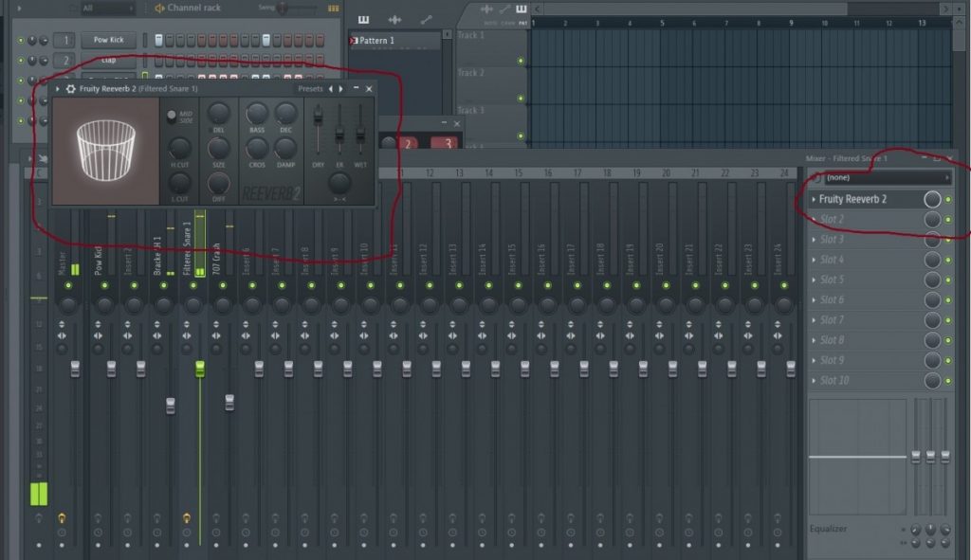Select the Pow Kick mixer track
Viewport: 971px width, 560px height.
[x=98, y=261]
